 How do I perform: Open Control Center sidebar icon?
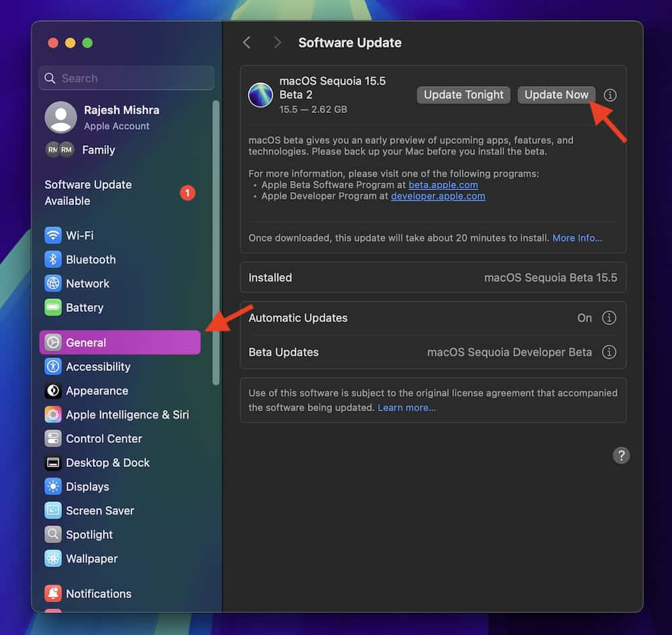tap(53, 439)
